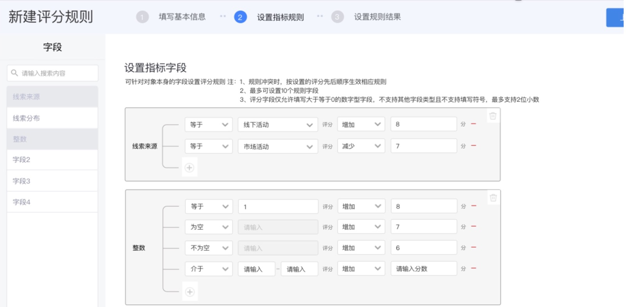Click the 新建评分规则 page title

click(50, 17)
